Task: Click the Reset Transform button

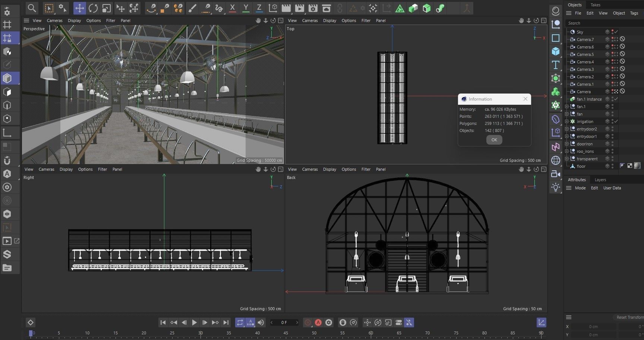Action: tap(629, 317)
